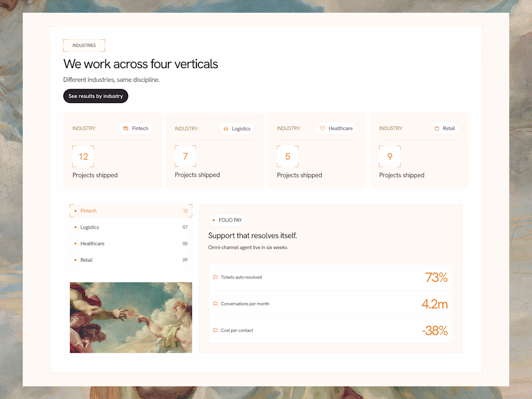Switch to the Logistics tab
Image resolution: width=532 pixels, height=399 pixels.
click(x=131, y=227)
